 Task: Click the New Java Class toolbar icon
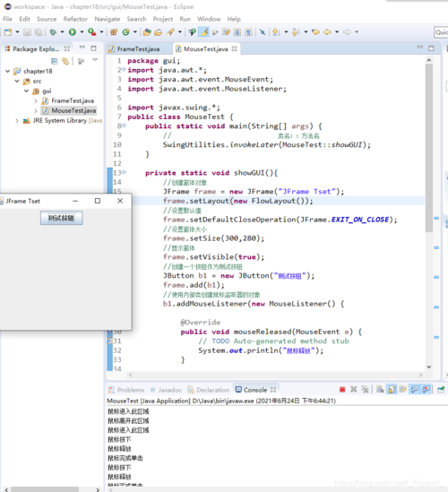click(x=125, y=31)
